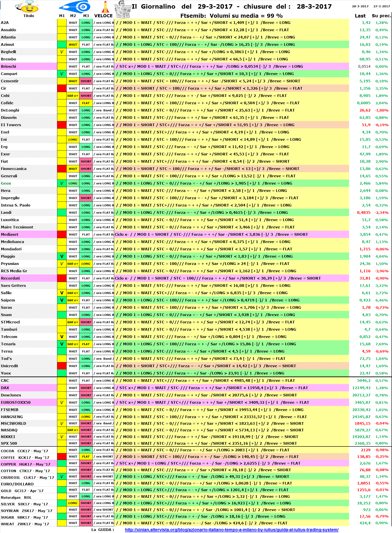This screenshot has height=533, width=392.
Task: Click the 27-3-2017 date above Su prec.
Action: pos(381,6)
